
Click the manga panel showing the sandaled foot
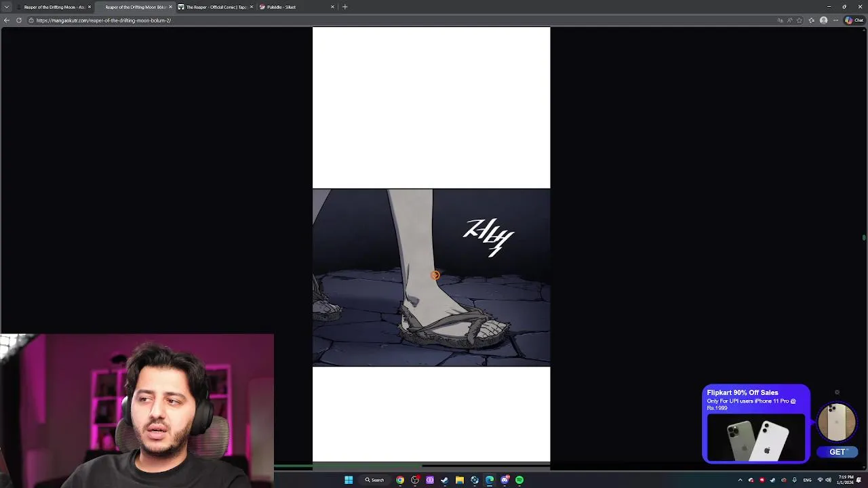coord(431,277)
